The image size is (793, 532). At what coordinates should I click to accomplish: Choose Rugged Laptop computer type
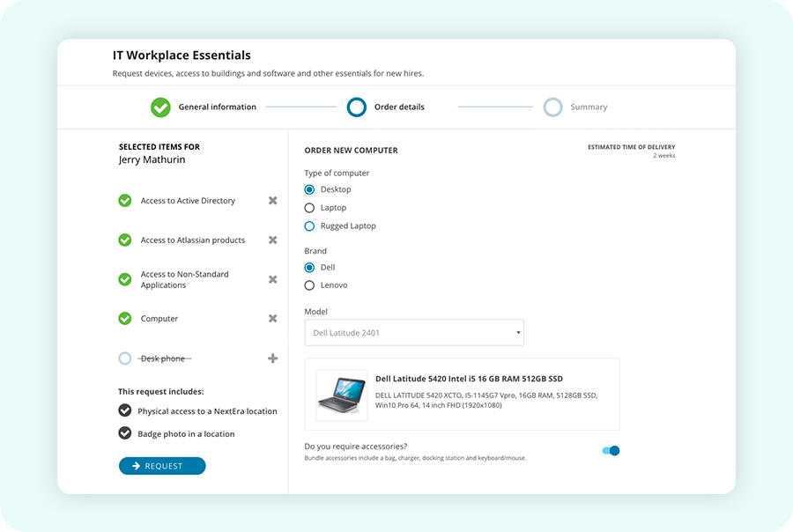pos(309,226)
